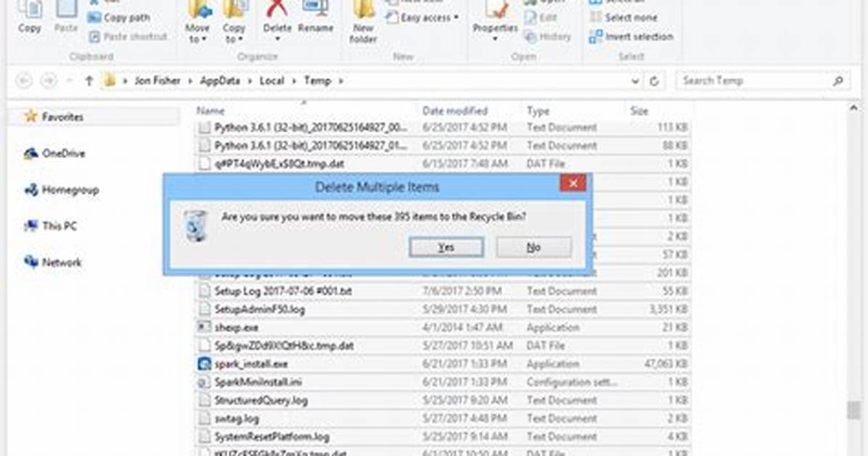868x456 pixels.
Task: Close the Delete Multiple Items dialog
Action: coord(573,183)
